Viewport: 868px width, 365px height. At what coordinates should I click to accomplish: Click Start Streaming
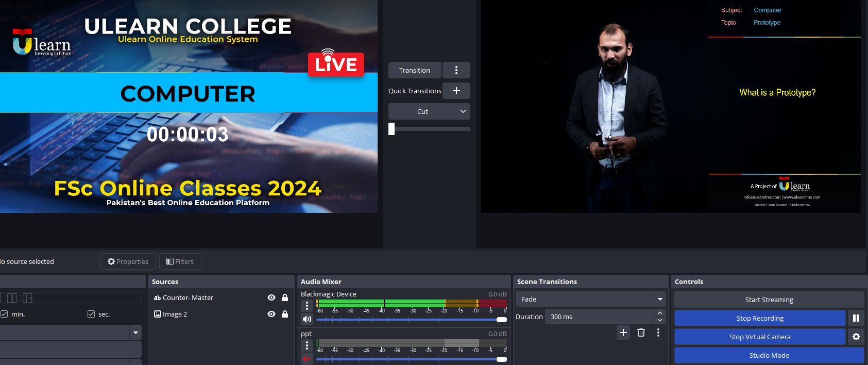tap(769, 300)
